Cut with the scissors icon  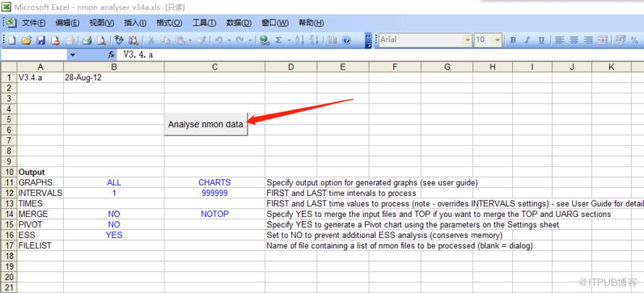coord(151,41)
